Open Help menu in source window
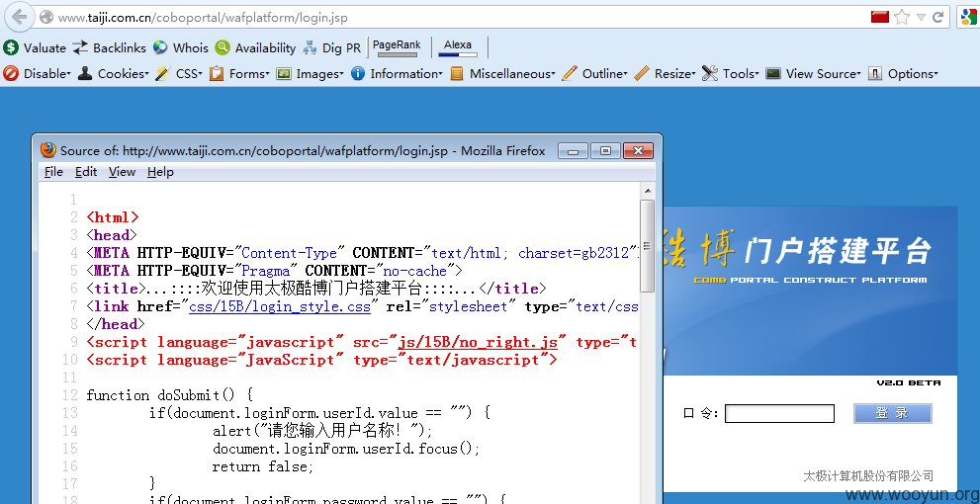This screenshot has height=504, width=980. point(160,172)
